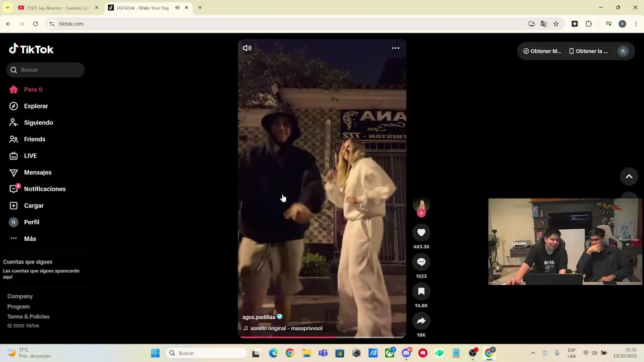Image resolution: width=644 pixels, height=362 pixels.
Task: Go back in browser
Action: click(x=8, y=24)
